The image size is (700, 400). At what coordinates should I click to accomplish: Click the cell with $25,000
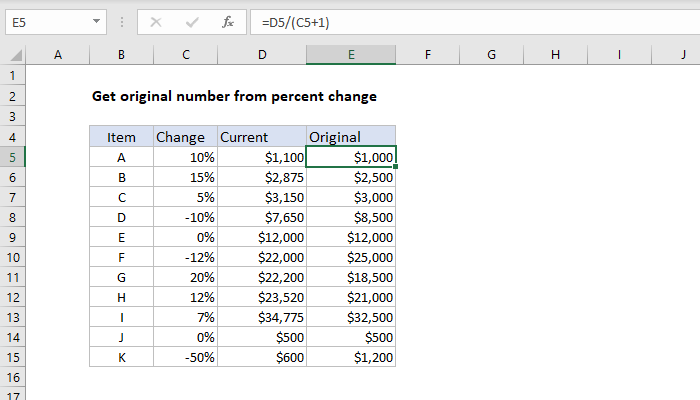(x=351, y=257)
